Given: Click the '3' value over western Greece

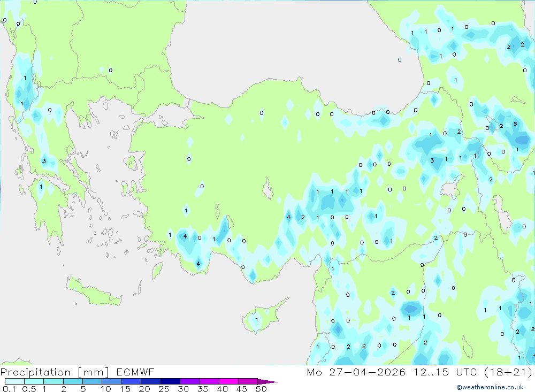Looking at the screenshot, I should [x=44, y=160].
